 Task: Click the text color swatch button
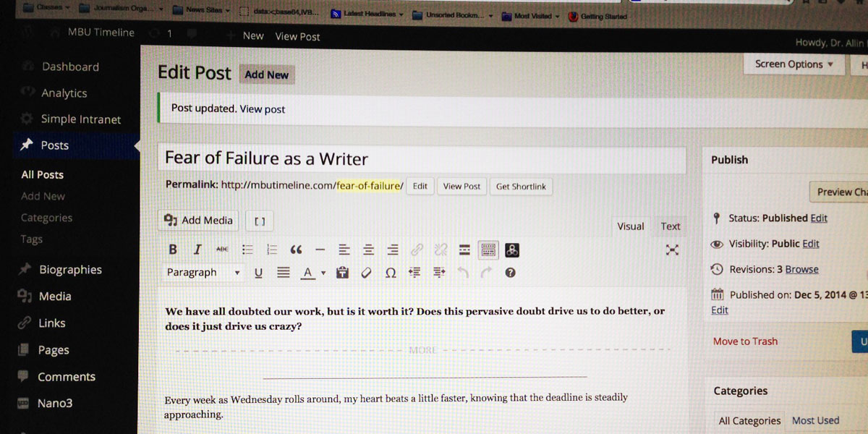click(x=307, y=273)
